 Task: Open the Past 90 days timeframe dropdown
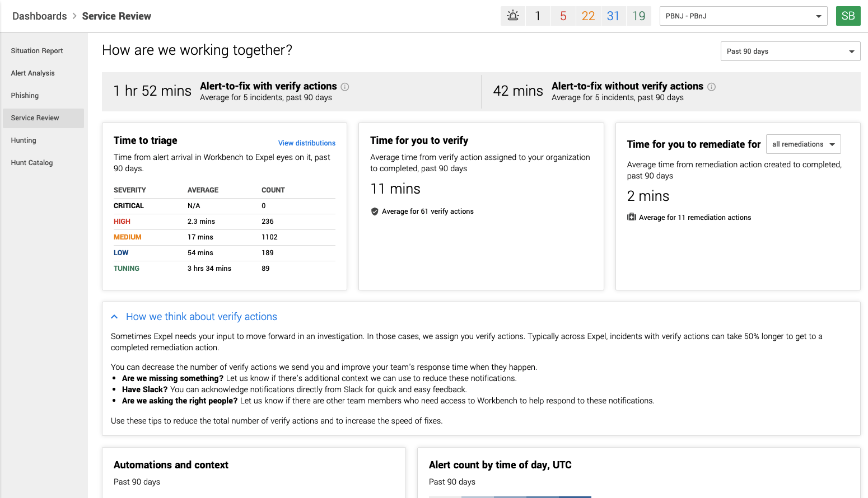click(x=790, y=51)
